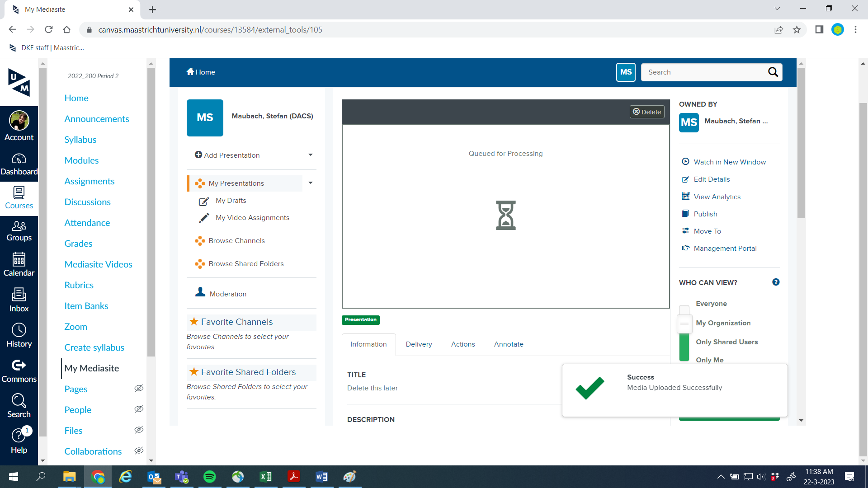Viewport: 868px width, 488px height.
Task: Toggle the Only Me checkbox
Action: tap(684, 359)
